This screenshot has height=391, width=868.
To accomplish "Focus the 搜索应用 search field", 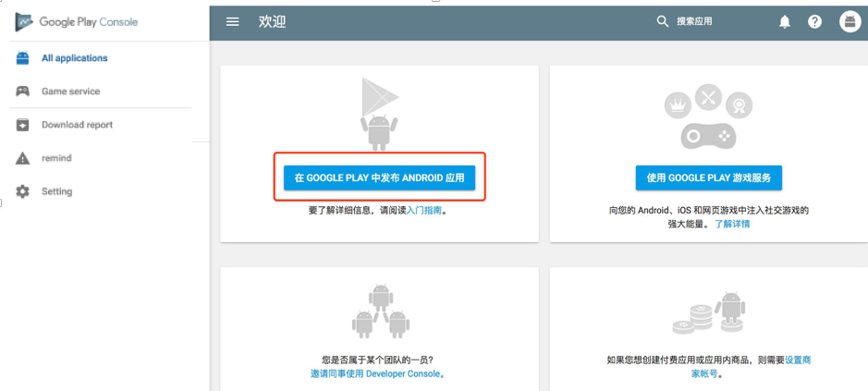I will (695, 21).
